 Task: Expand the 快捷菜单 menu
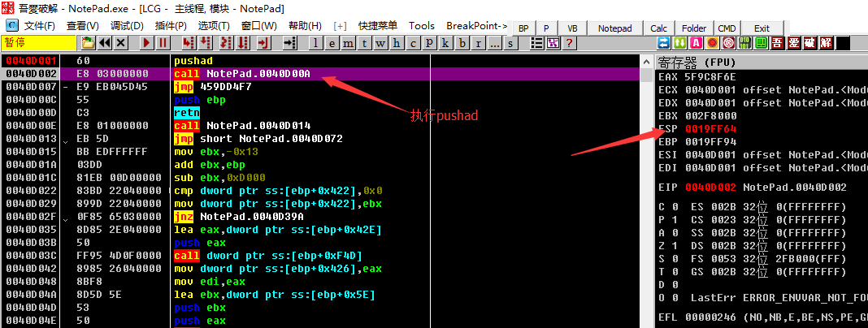pos(377,26)
